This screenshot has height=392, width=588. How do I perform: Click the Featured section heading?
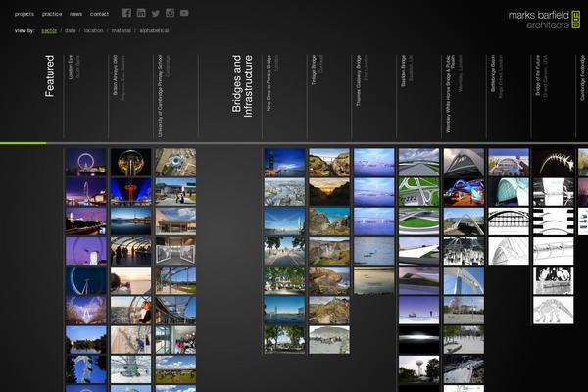click(50, 76)
